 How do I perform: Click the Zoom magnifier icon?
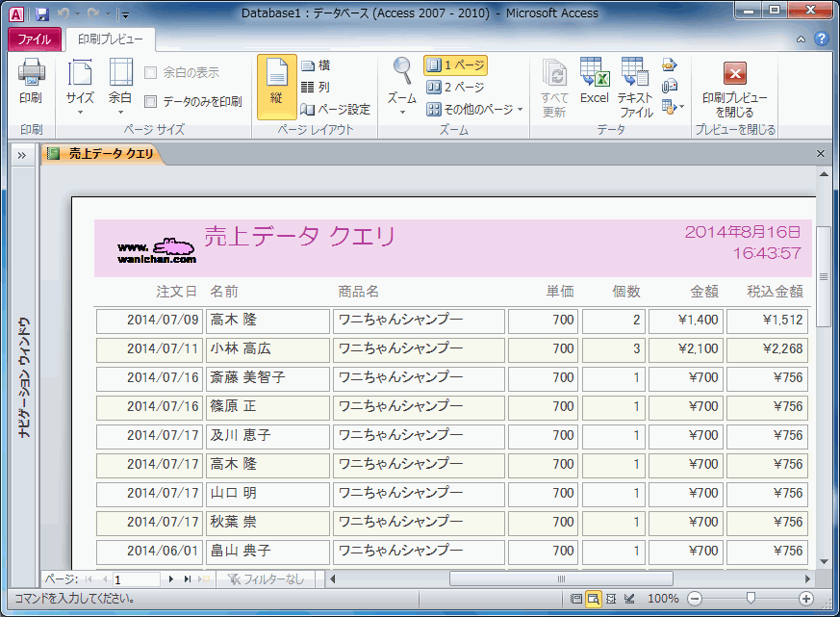[402, 71]
